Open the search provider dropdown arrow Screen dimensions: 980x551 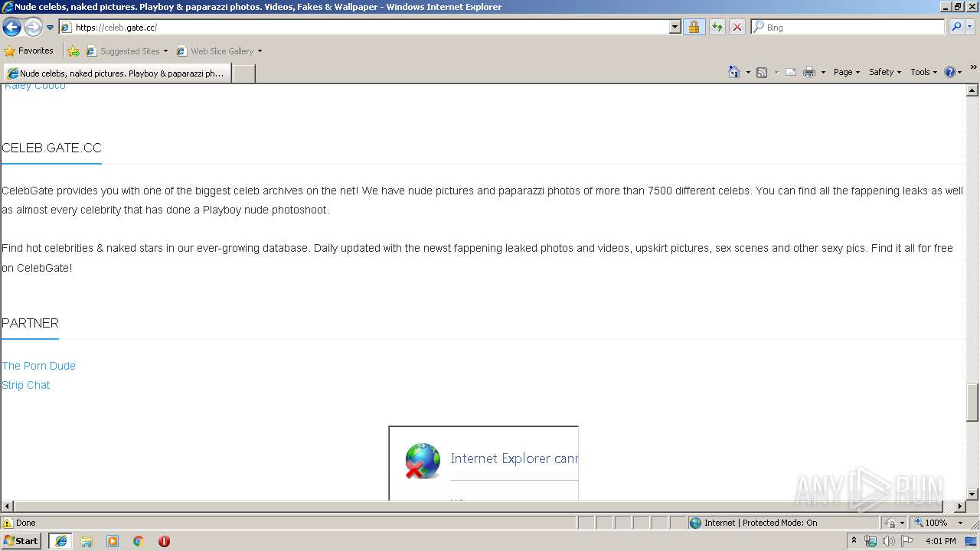pos(969,28)
